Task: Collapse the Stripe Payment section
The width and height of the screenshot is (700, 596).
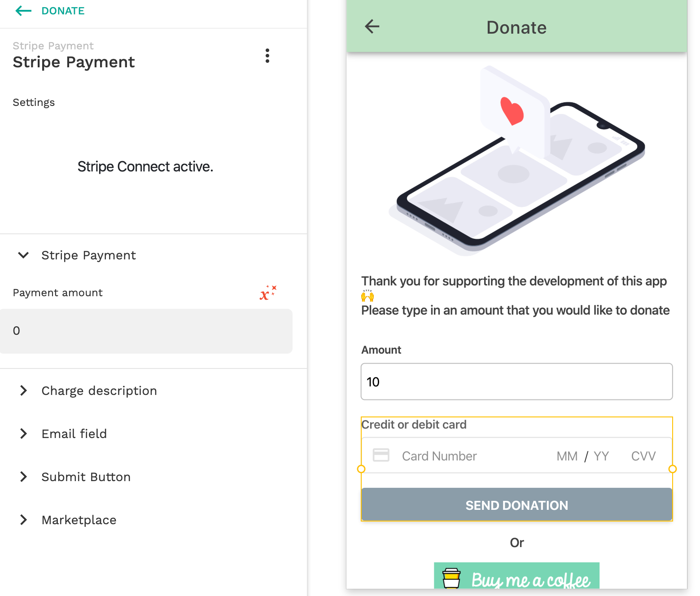Action: (x=23, y=255)
